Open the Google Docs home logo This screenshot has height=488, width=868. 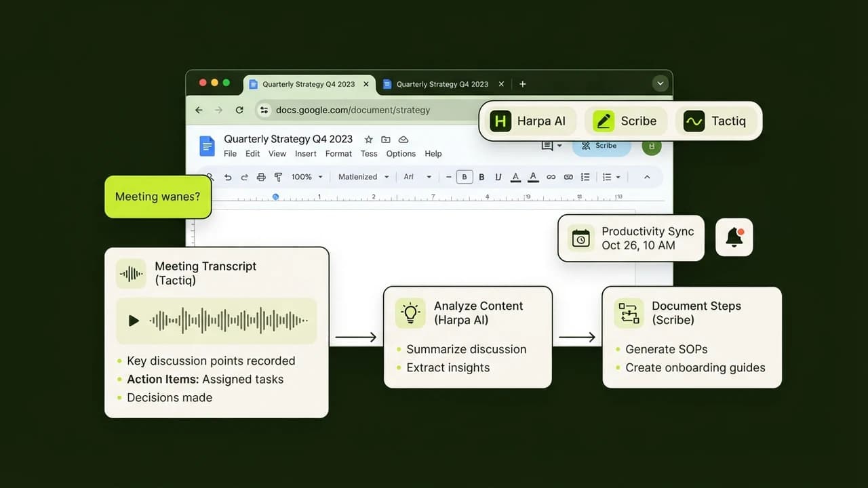point(207,146)
